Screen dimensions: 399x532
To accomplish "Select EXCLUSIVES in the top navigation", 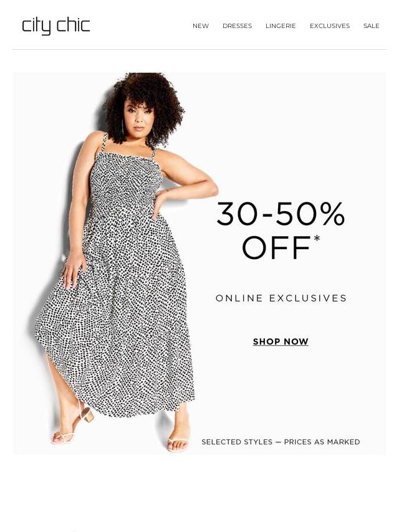I will pyautogui.click(x=329, y=26).
